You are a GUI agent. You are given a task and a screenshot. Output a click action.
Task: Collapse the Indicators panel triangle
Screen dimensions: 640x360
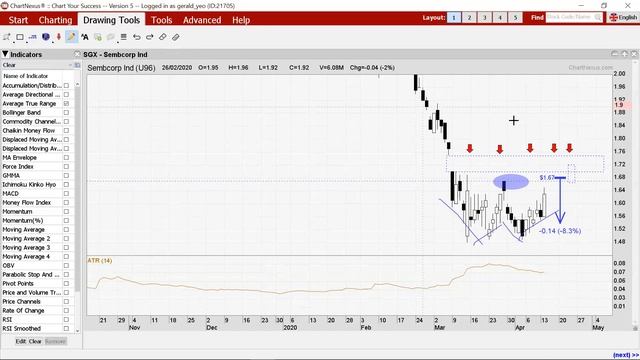pos(5,54)
